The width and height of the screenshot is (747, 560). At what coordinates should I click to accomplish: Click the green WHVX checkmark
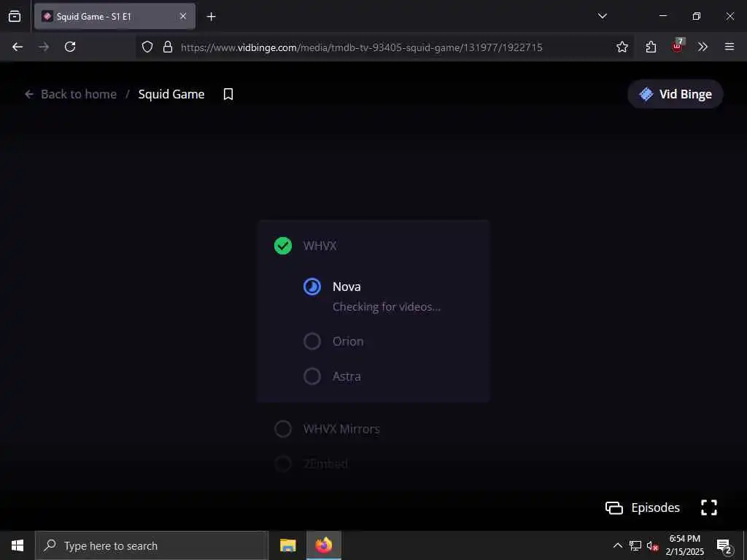pyautogui.click(x=283, y=246)
